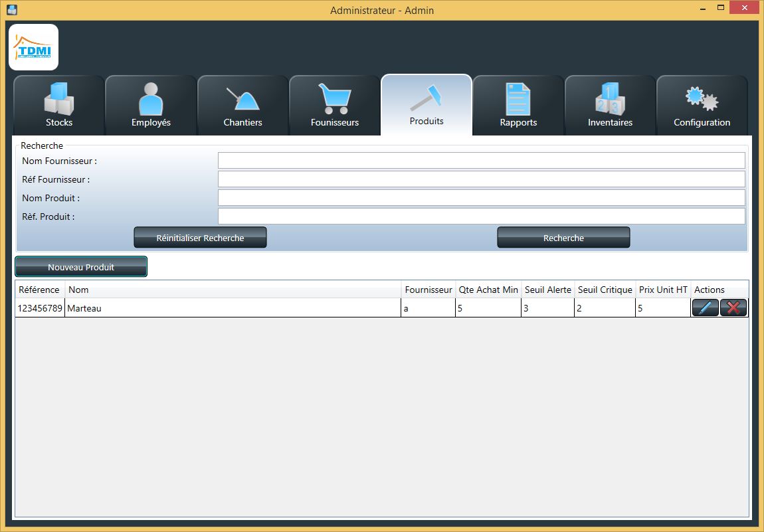The image size is (764, 532).
Task: Go to the Founisseurs tab
Action: point(335,106)
